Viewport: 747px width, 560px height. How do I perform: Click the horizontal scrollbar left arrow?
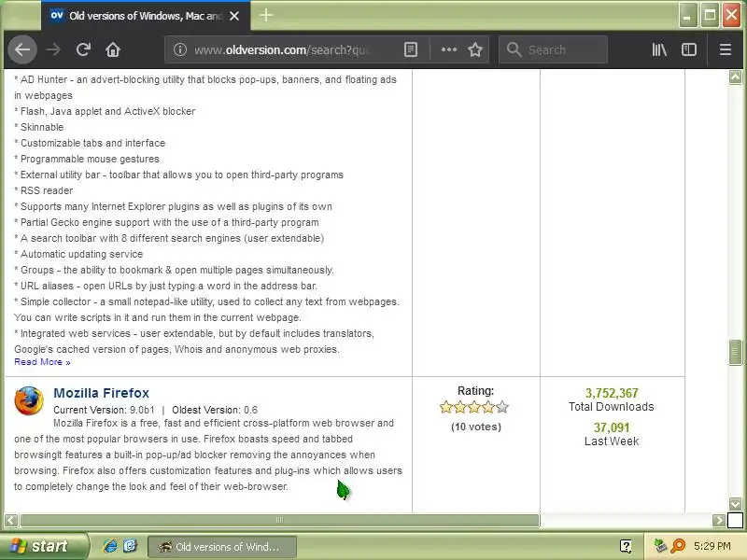coord(11,520)
